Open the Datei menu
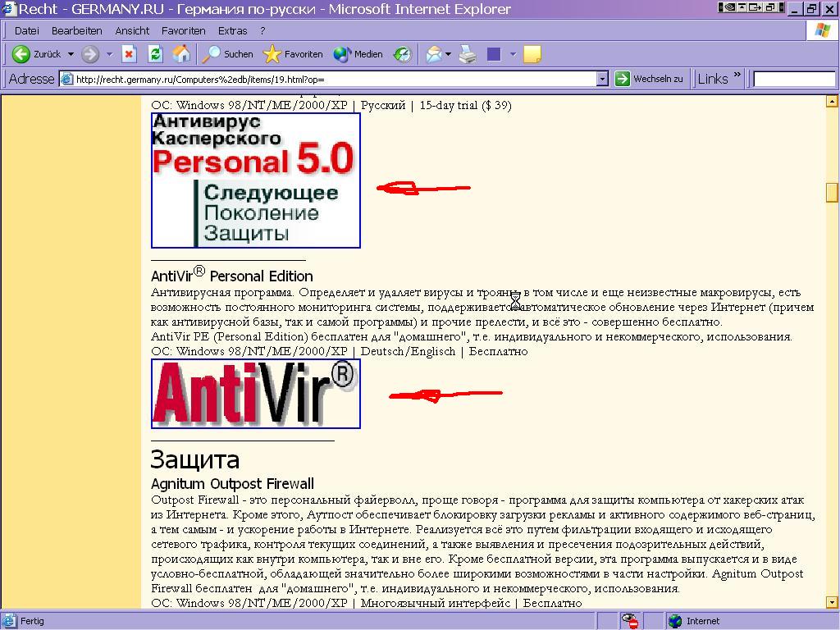Image resolution: width=840 pixels, height=630 pixels. point(27,30)
